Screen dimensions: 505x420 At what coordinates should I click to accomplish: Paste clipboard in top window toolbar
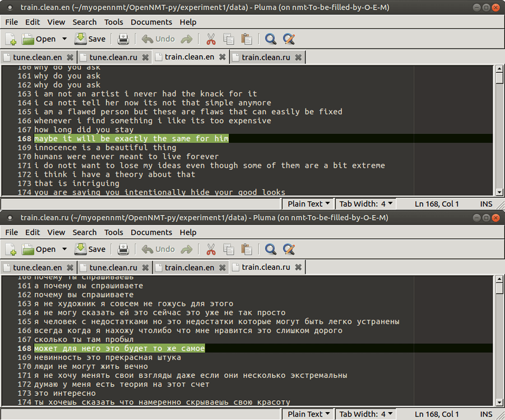[247, 39]
